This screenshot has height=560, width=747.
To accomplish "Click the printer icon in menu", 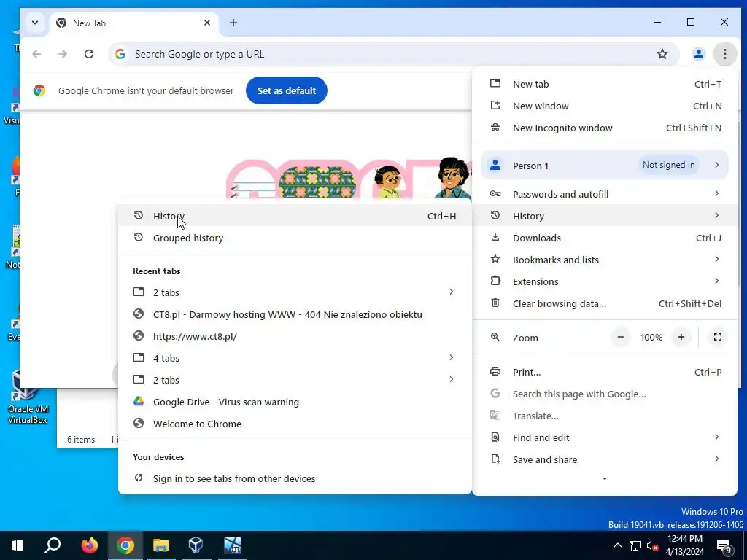I will tap(495, 371).
